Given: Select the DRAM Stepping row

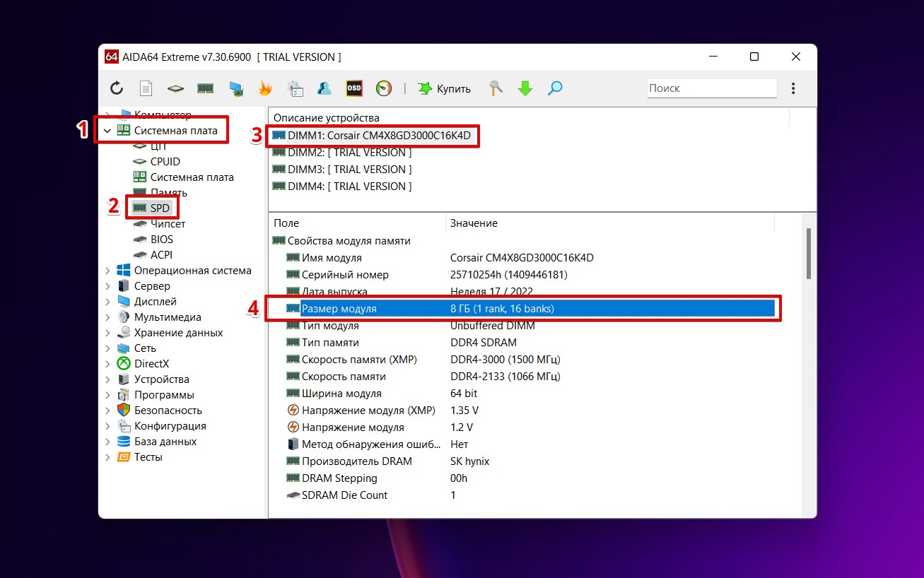Looking at the screenshot, I should (530, 478).
